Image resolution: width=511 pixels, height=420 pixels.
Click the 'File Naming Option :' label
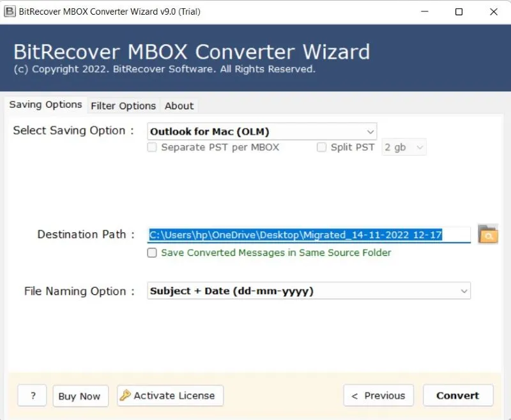[x=79, y=291]
